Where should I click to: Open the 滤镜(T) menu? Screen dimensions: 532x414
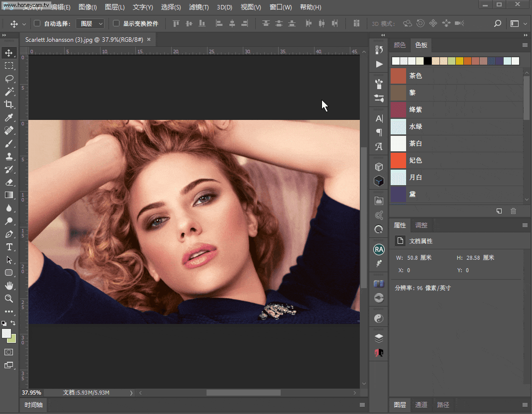point(199,7)
